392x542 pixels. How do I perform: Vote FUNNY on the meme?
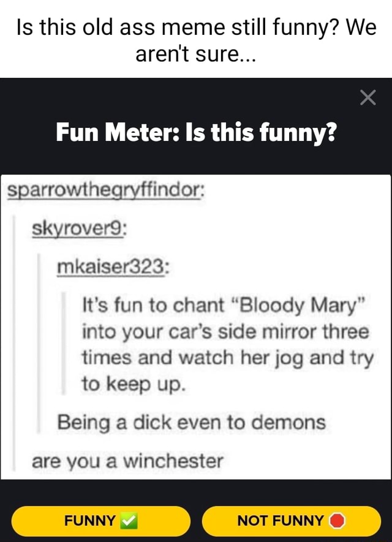point(100,521)
